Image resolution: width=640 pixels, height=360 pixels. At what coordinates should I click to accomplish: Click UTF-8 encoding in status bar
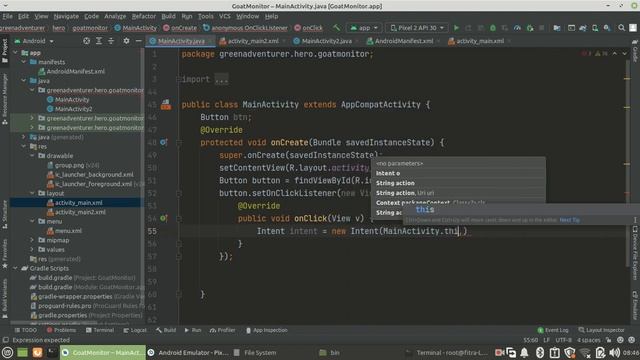563,340
